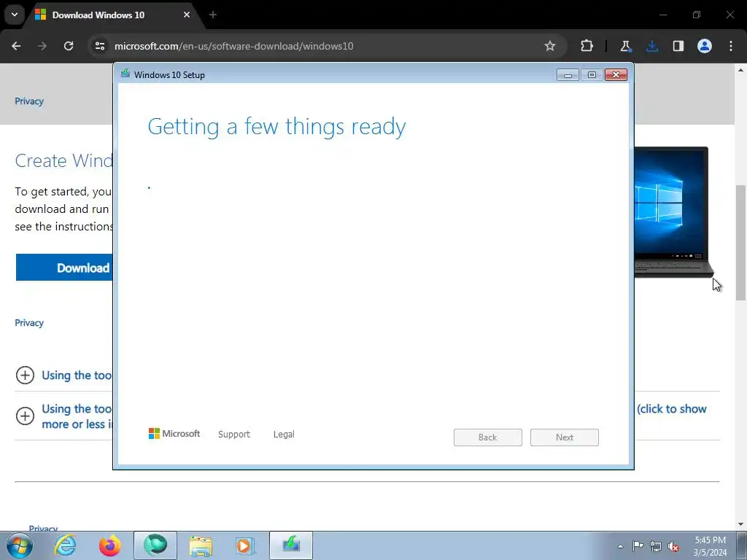This screenshot has width=747, height=560.
Task: Click the Windows 10 laptop image
Action: [673, 212]
